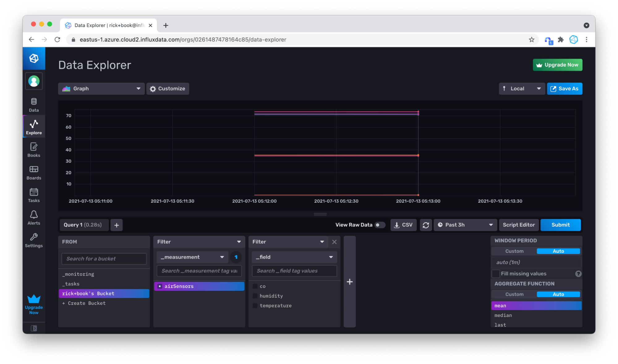Toggle View Raw Data switch

(x=379, y=225)
